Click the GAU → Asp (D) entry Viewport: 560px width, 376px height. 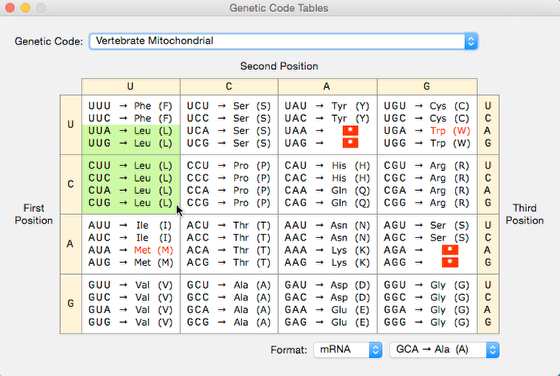327,285
